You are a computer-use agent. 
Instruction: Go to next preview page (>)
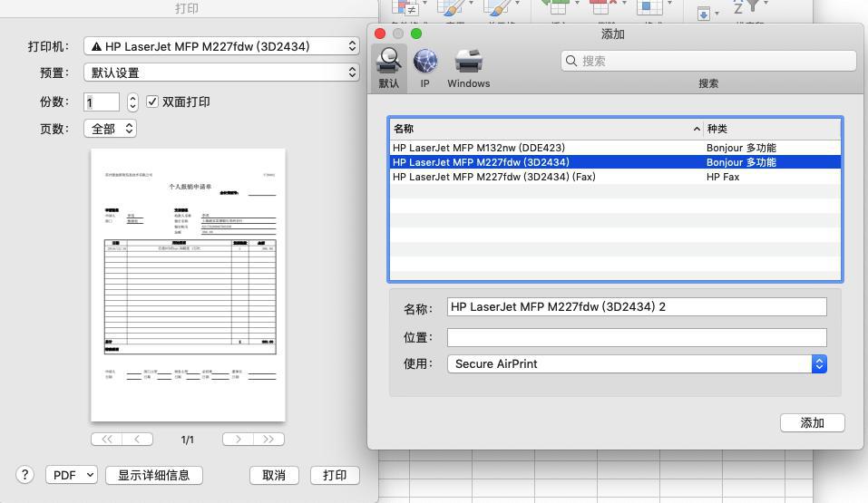[x=238, y=440]
